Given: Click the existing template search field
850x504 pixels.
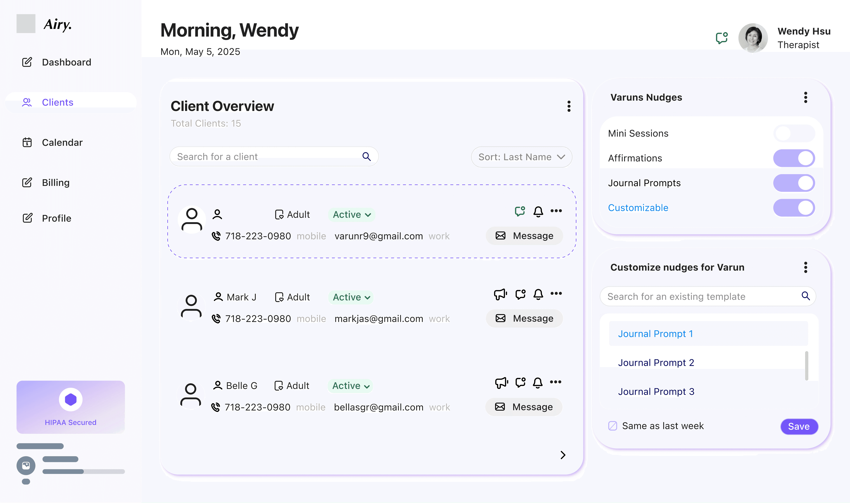Looking at the screenshot, I should pyautogui.click(x=700, y=297).
